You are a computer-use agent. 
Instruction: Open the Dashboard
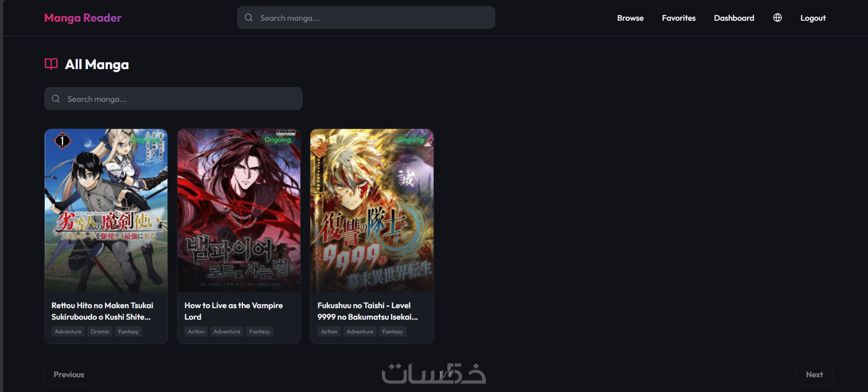point(734,18)
